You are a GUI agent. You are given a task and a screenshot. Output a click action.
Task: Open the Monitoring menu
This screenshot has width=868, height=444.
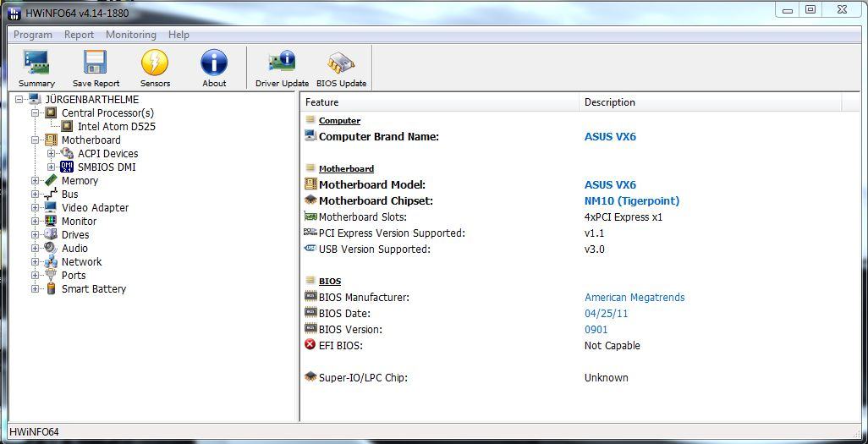[x=131, y=35]
